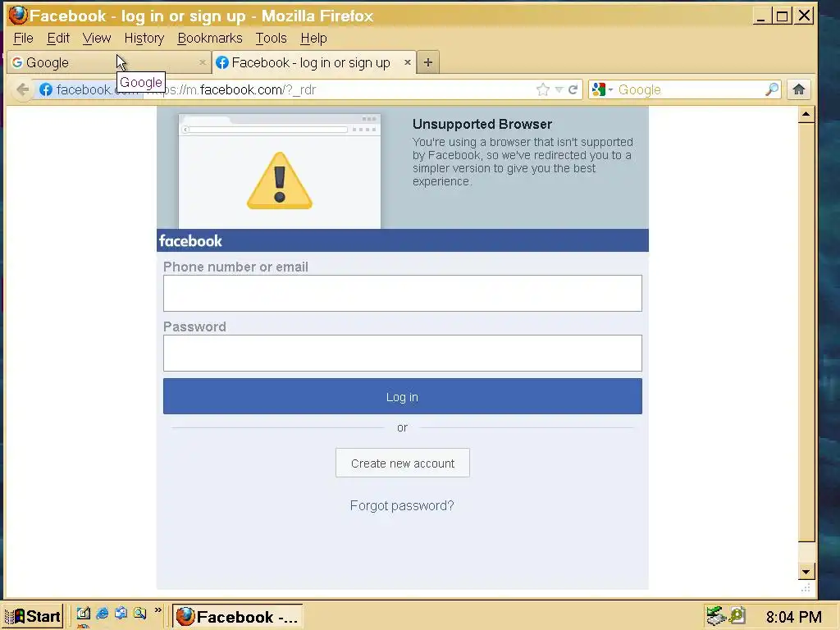Screen dimensions: 840x630
Task: Click the Show Desktop quick launch icon
Action: pos(83,614)
